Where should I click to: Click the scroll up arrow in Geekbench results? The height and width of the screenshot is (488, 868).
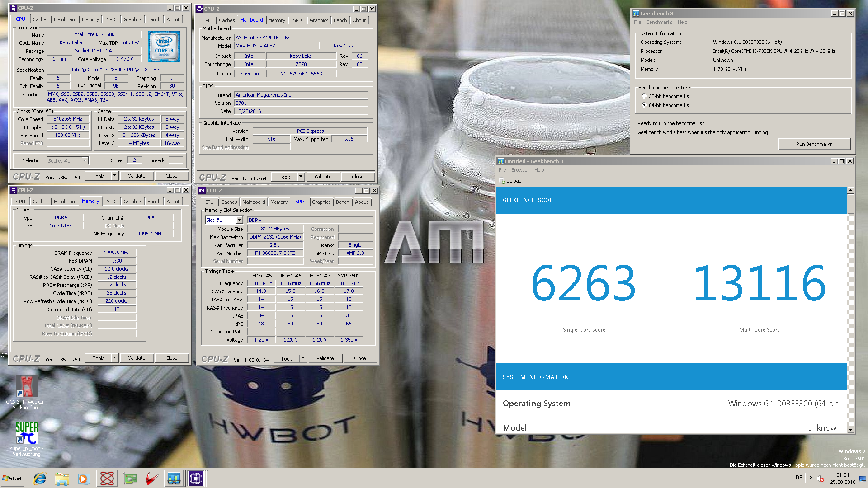click(x=850, y=190)
